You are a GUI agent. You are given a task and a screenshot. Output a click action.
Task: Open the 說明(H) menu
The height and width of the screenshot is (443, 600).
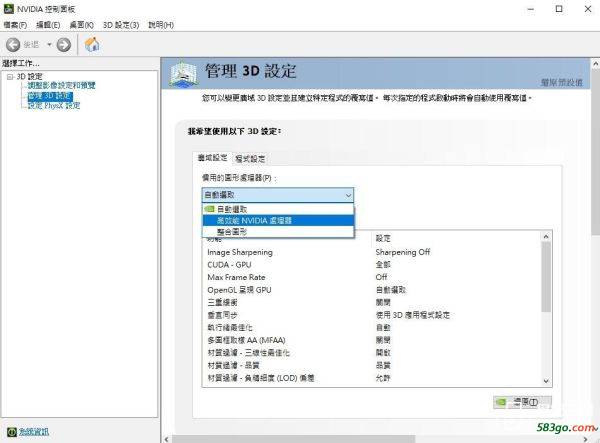click(161, 25)
